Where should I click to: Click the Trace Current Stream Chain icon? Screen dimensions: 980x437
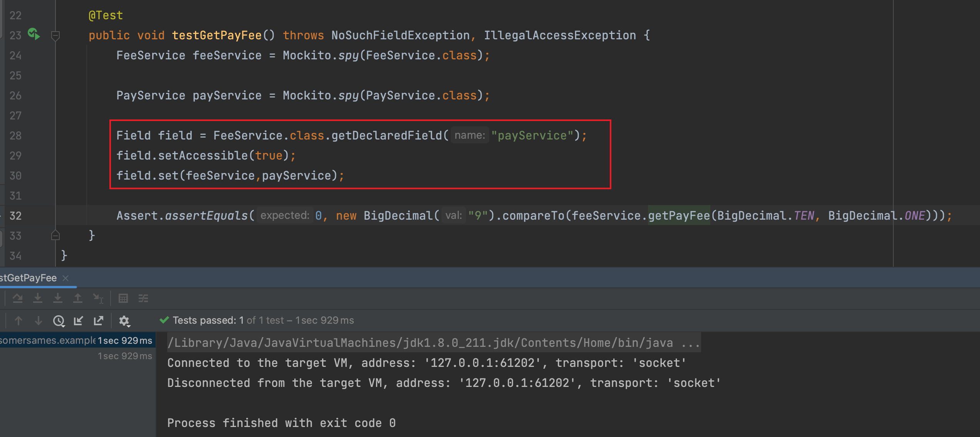(143, 298)
